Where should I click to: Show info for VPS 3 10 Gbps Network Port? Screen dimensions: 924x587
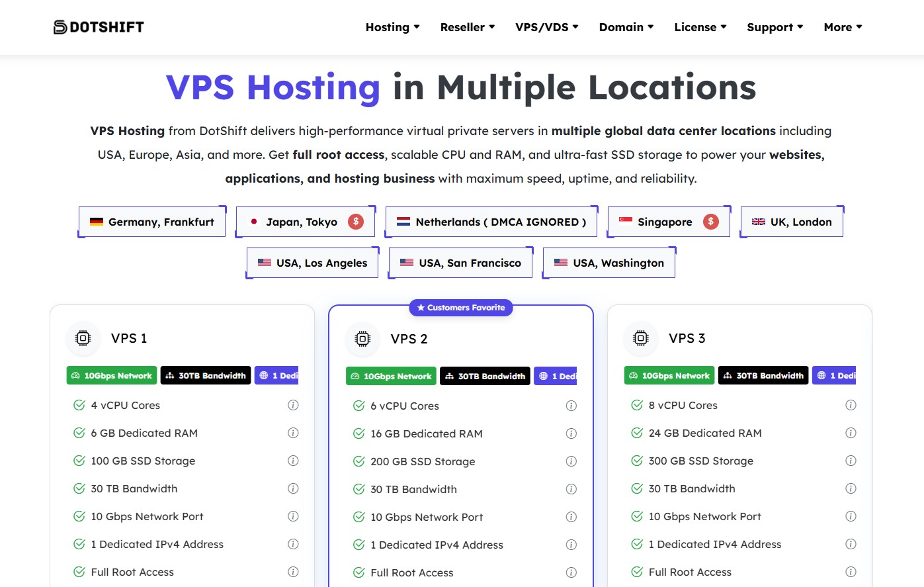pyautogui.click(x=851, y=516)
